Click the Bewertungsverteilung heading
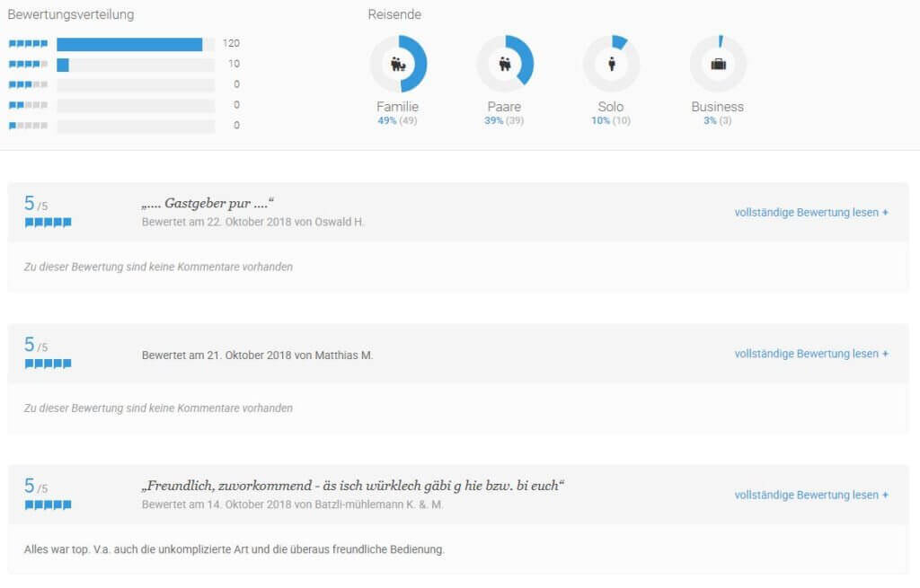920x588 pixels. coord(71,14)
